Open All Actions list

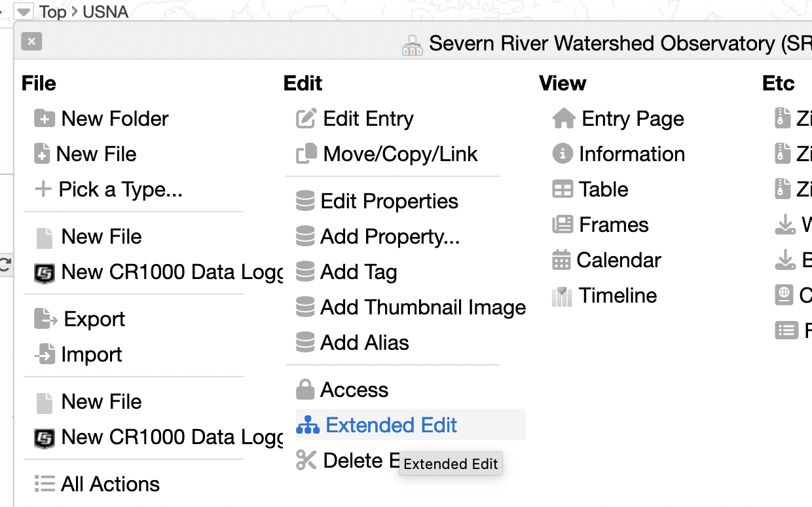110,484
